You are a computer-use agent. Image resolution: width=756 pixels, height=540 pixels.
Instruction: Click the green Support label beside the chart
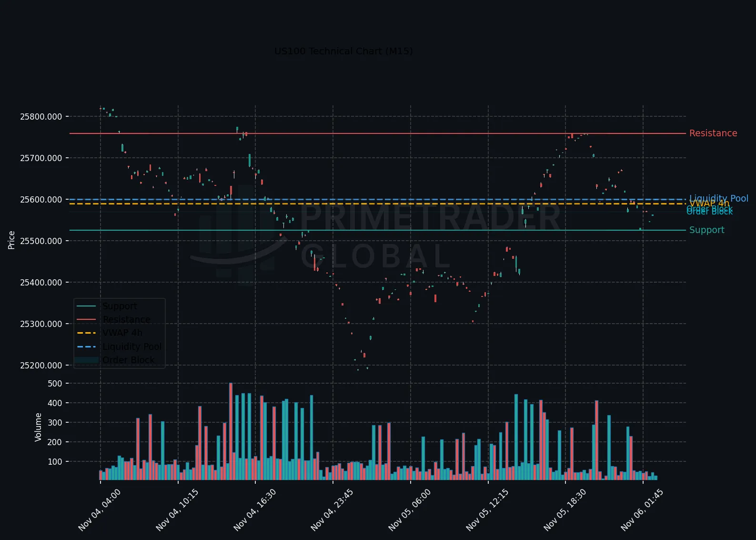(x=707, y=230)
